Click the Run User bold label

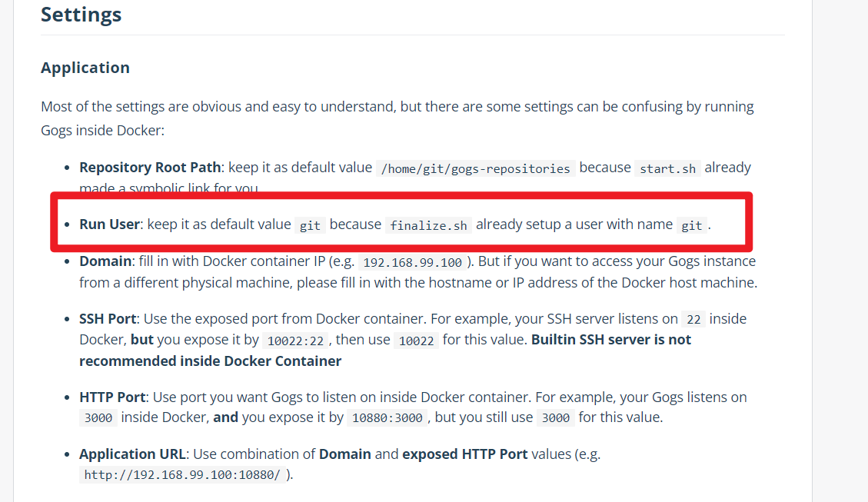(x=109, y=224)
